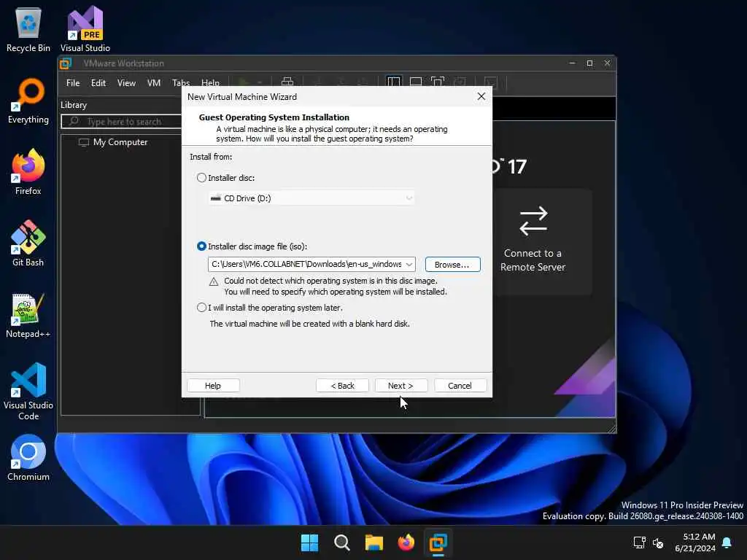Click the show library toolbar icon
Viewport: 747px width, 560px height.
click(x=393, y=82)
